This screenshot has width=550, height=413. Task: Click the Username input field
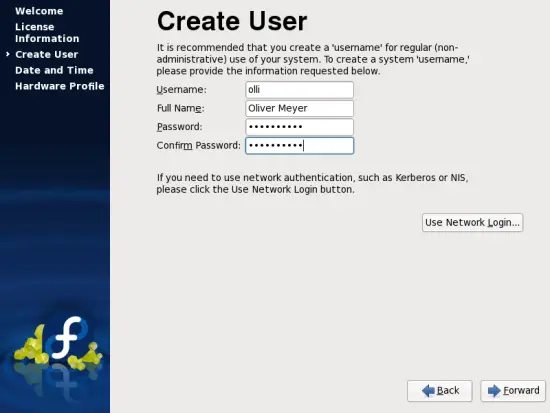pos(300,90)
